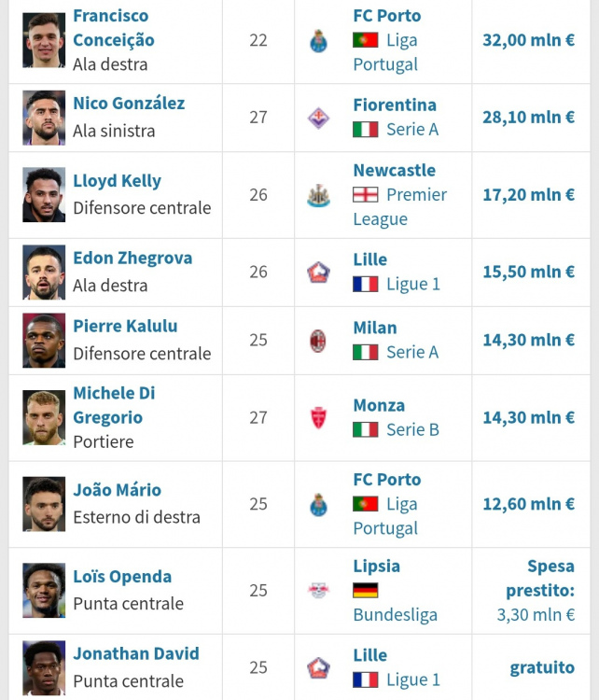Open Michele Di Gregorio's player photo
Viewport: 599px width, 700px height.
[44, 418]
